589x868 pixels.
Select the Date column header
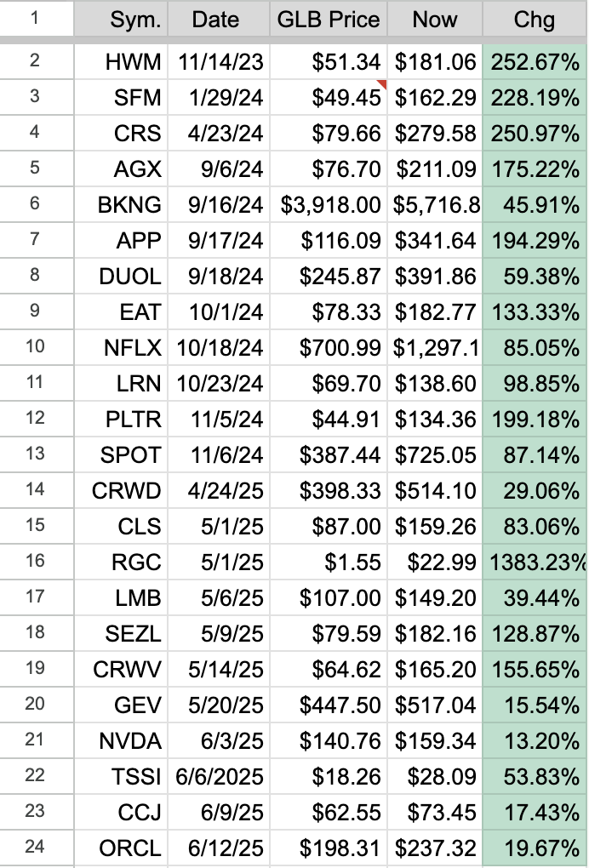(217, 19)
